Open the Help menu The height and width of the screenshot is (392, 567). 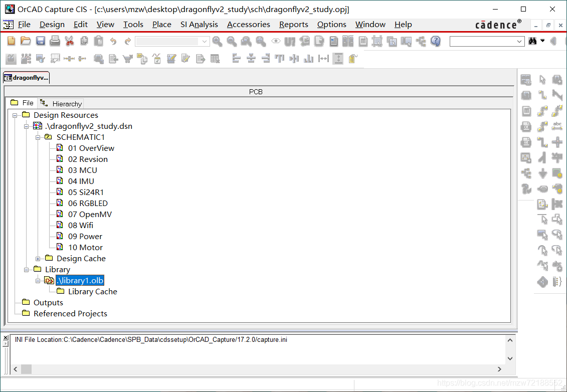click(x=403, y=24)
